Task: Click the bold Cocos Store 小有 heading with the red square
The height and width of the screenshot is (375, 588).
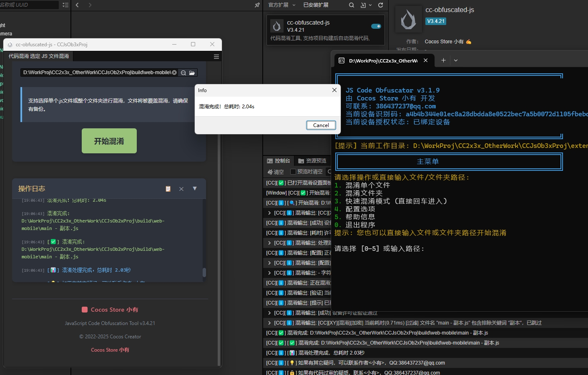Action: [x=110, y=310]
